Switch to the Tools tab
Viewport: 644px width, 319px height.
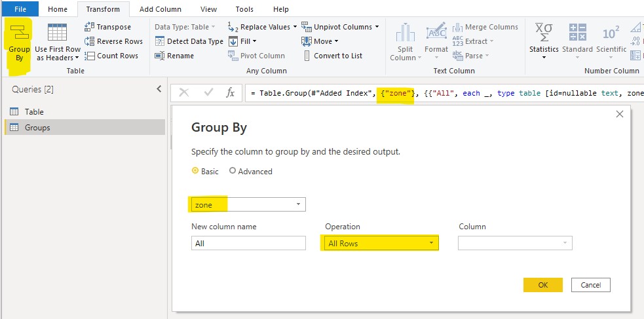pyautogui.click(x=245, y=9)
